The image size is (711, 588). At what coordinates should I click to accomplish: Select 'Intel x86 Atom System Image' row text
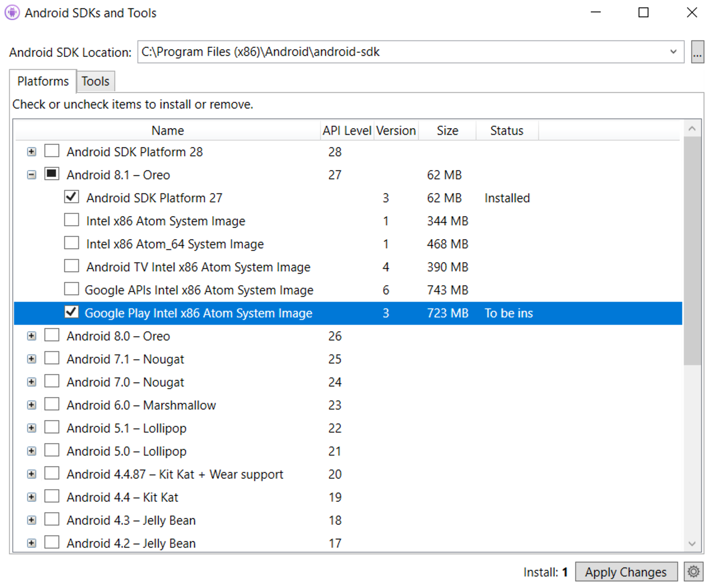(x=166, y=221)
